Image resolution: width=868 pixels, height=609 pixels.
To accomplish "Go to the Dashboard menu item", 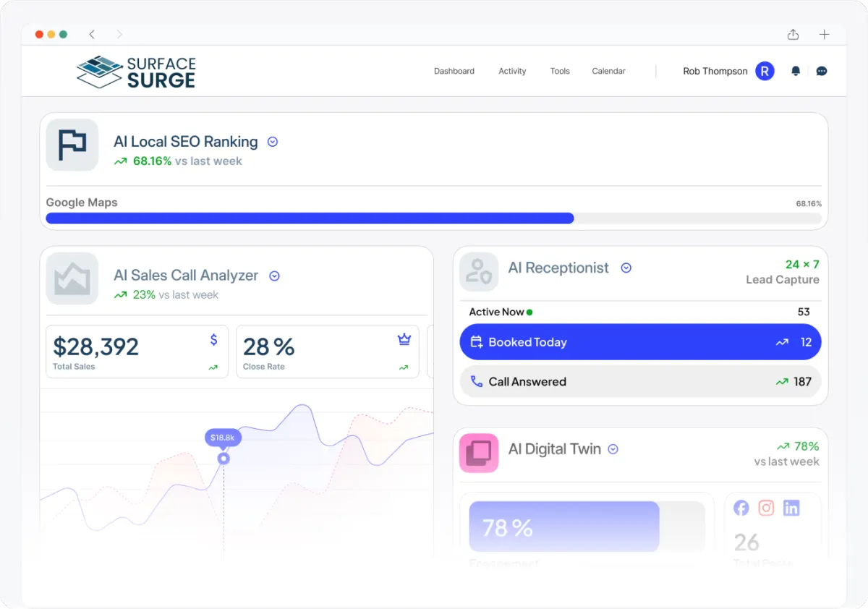I will click(454, 71).
